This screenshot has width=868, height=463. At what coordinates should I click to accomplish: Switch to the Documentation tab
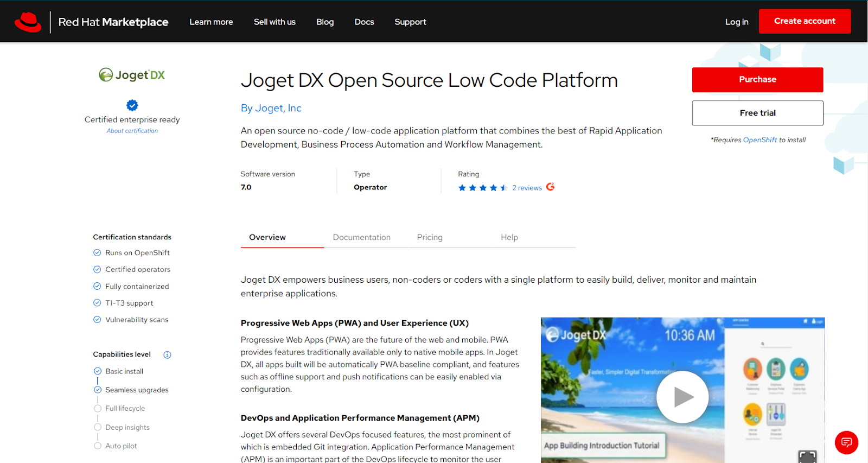(366, 237)
